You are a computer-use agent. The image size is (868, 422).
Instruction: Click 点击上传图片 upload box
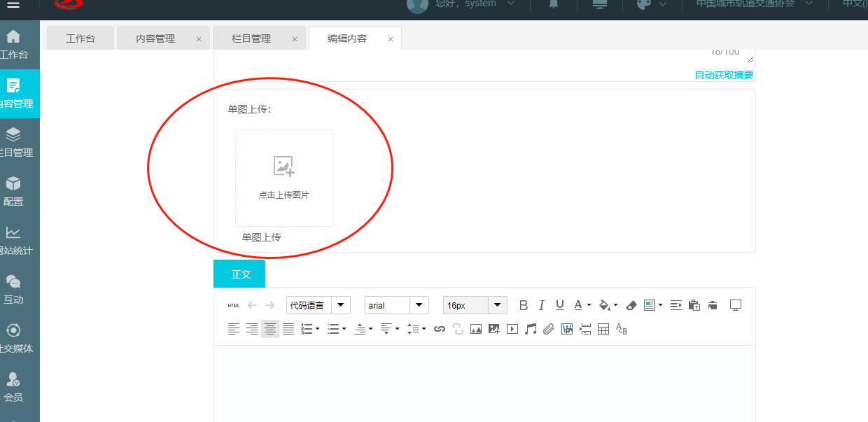pos(284,178)
